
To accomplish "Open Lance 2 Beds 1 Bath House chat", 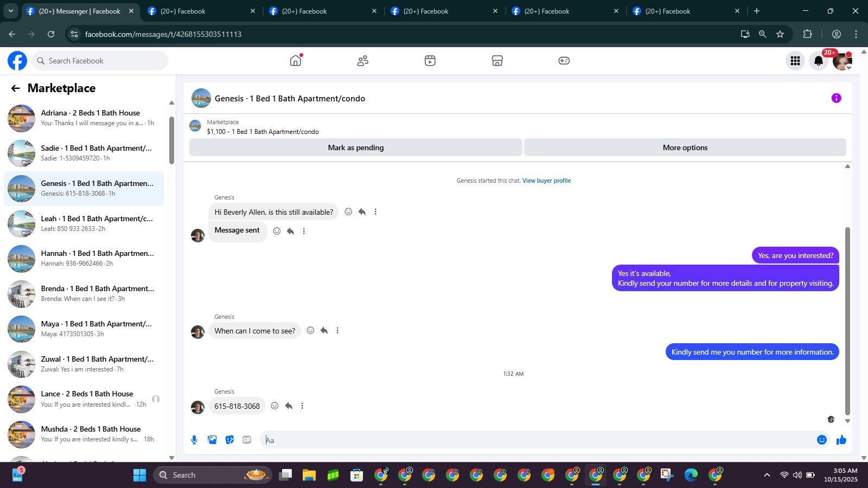I will point(84,399).
